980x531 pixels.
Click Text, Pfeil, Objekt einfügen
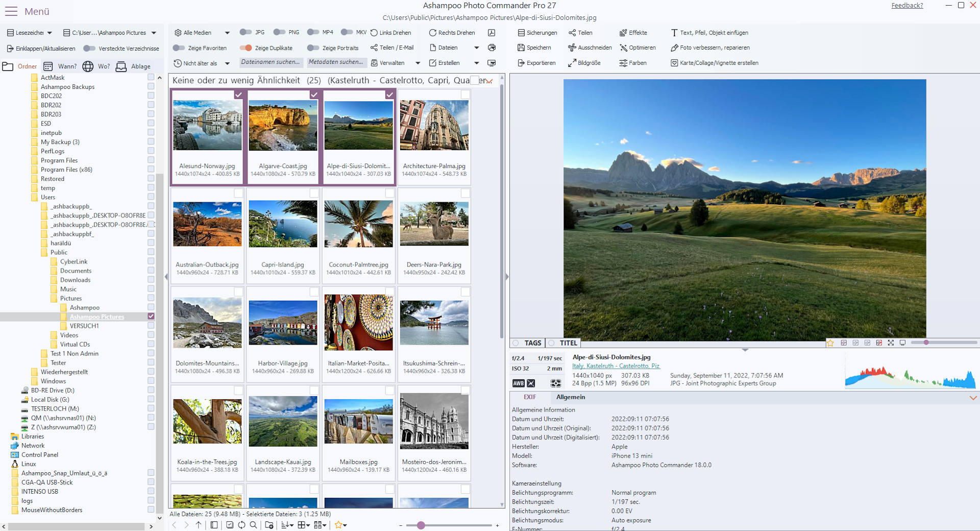[x=709, y=33]
